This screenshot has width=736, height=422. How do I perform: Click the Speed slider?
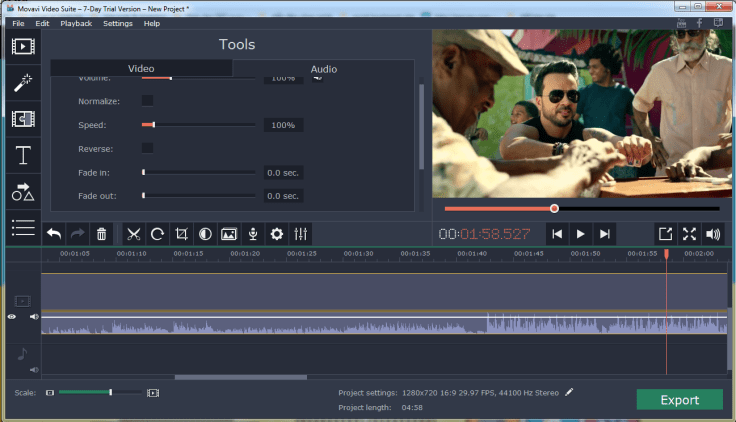click(199, 125)
